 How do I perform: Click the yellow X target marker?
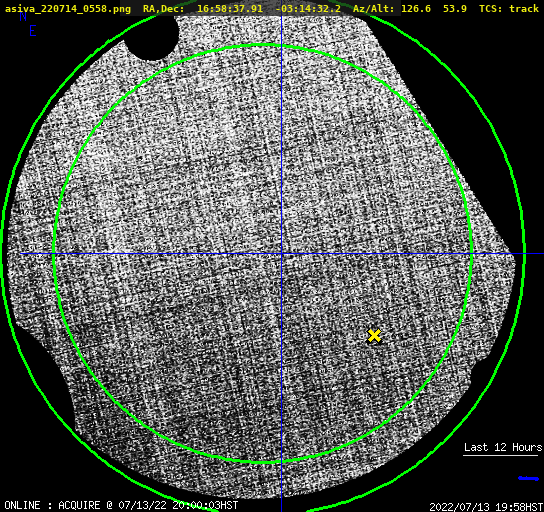(x=374, y=336)
